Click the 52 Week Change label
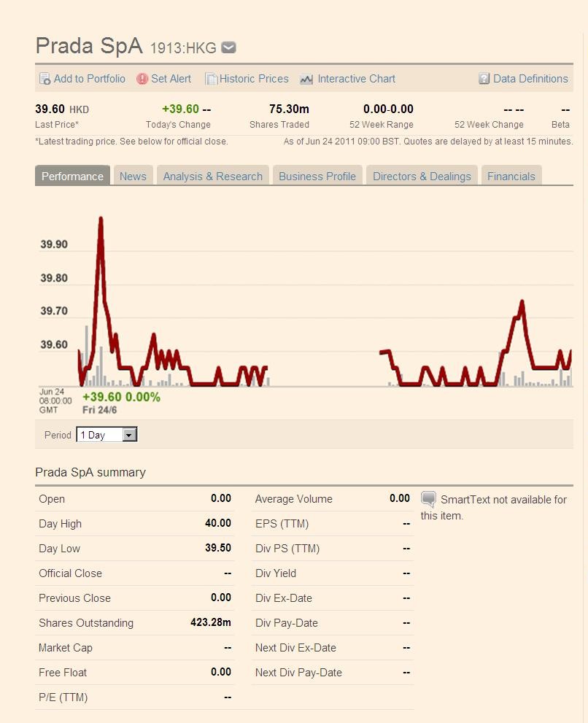The width and height of the screenshot is (588, 723). pos(489,125)
